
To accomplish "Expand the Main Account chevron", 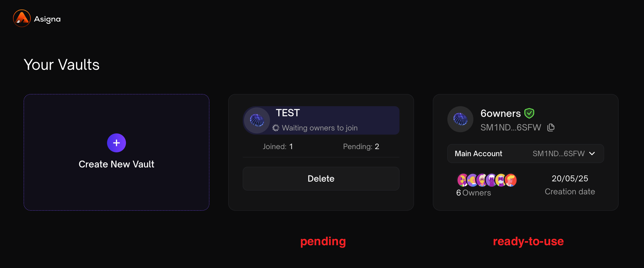I will click(592, 154).
